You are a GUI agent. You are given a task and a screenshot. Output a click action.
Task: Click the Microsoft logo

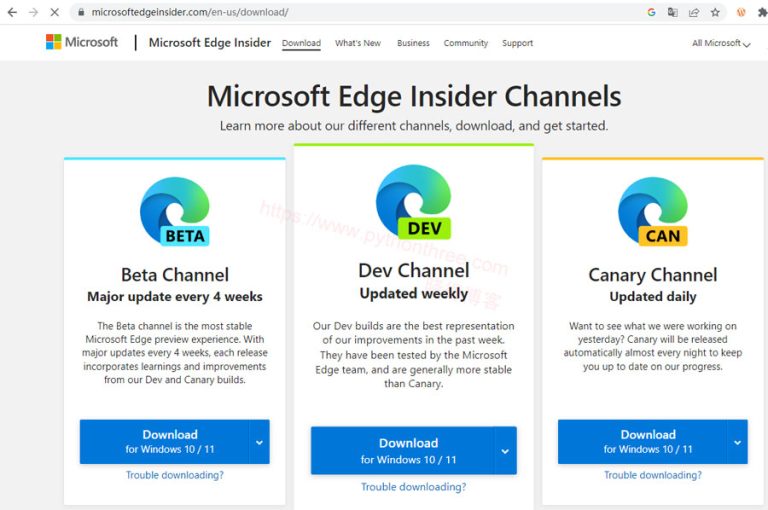pos(82,42)
